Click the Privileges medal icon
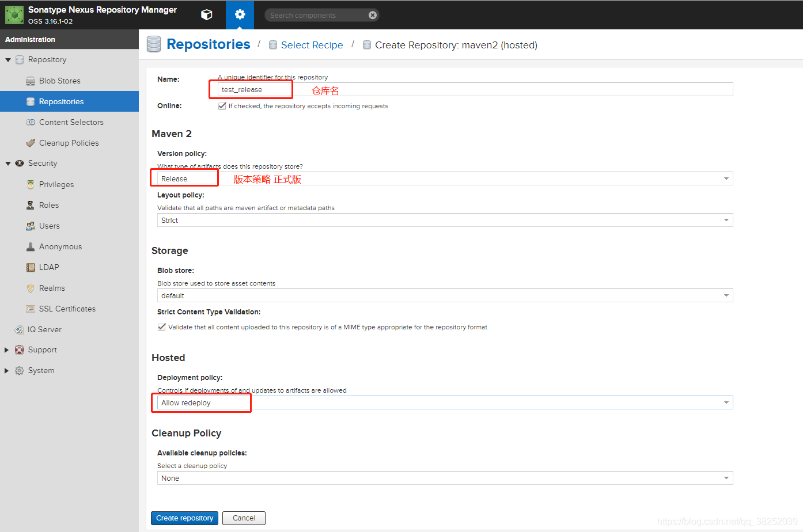This screenshot has width=803, height=532. (31, 184)
